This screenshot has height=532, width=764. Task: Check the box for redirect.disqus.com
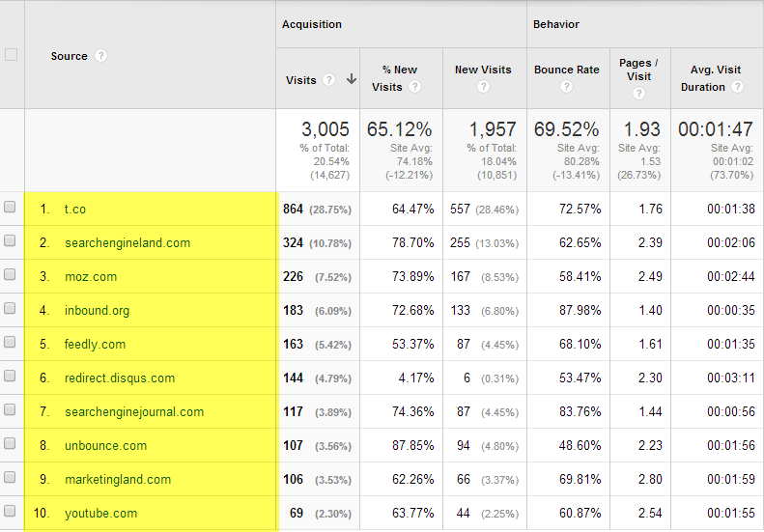10,377
